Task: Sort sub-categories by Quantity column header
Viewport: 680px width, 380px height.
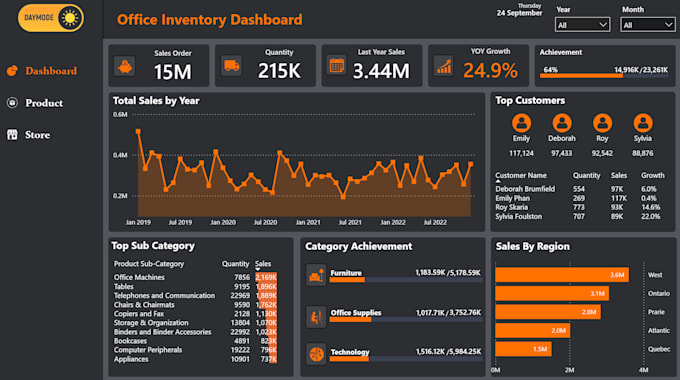Action: coord(235,264)
